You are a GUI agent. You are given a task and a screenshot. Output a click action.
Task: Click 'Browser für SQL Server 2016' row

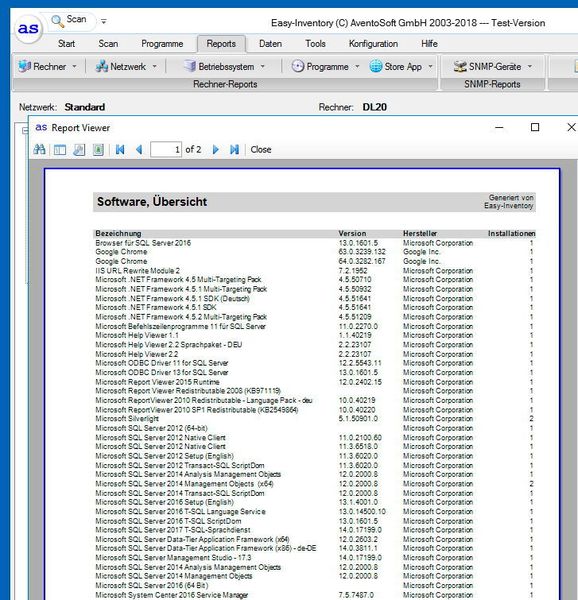(x=143, y=243)
